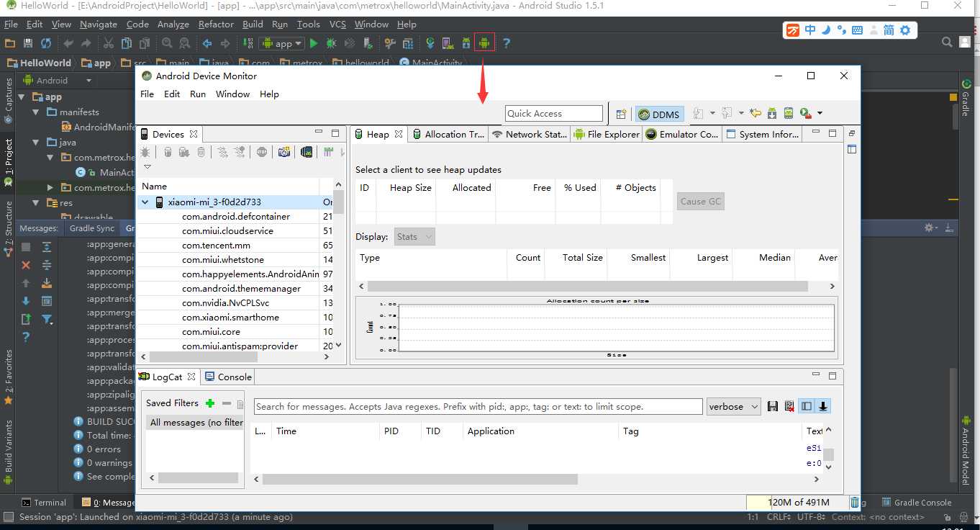
Task: Save all files in Android Studio toolbar
Action: (x=28, y=43)
